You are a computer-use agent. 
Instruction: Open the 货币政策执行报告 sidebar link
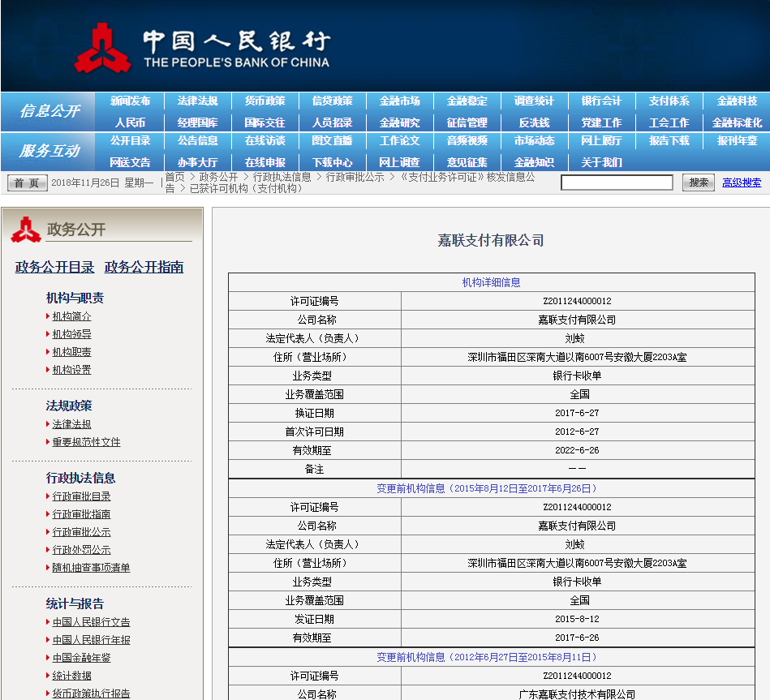tap(92, 694)
